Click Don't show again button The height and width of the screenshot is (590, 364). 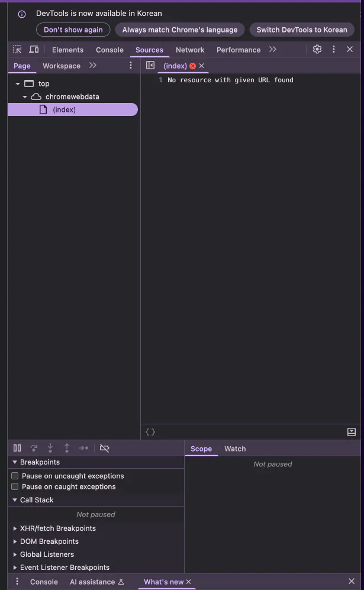(x=73, y=30)
